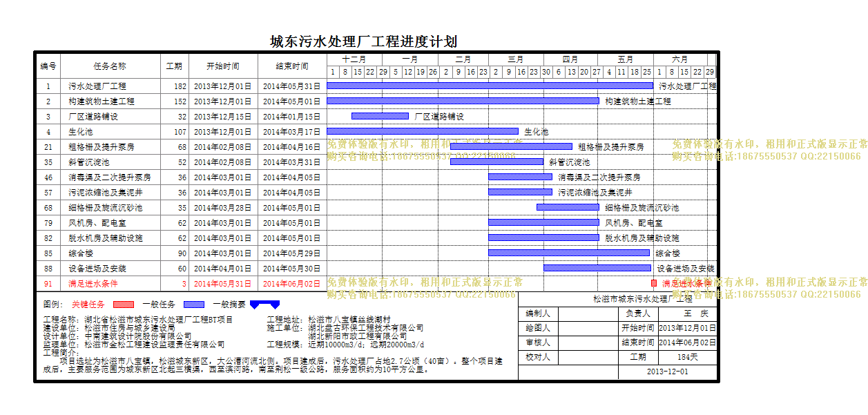The width and height of the screenshot is (868, 415).
Task: Click the 任务名称 column header
Action: 110,66
